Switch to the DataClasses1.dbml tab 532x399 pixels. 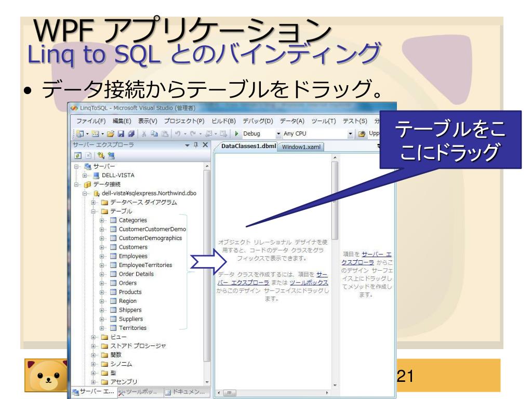248,146
